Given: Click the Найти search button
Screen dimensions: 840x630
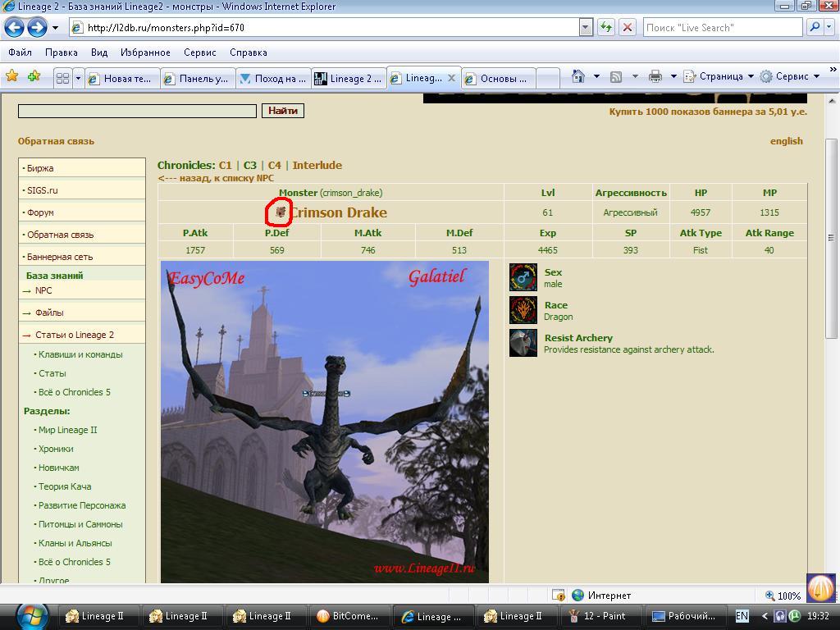Looking at the screenshot, I should (x=283, y=111).
